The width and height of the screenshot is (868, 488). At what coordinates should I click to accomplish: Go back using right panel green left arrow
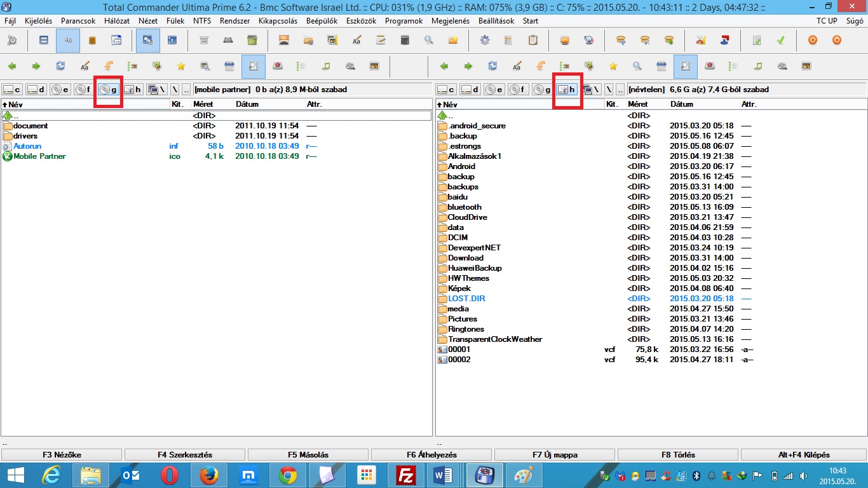[x=444, y=66]
